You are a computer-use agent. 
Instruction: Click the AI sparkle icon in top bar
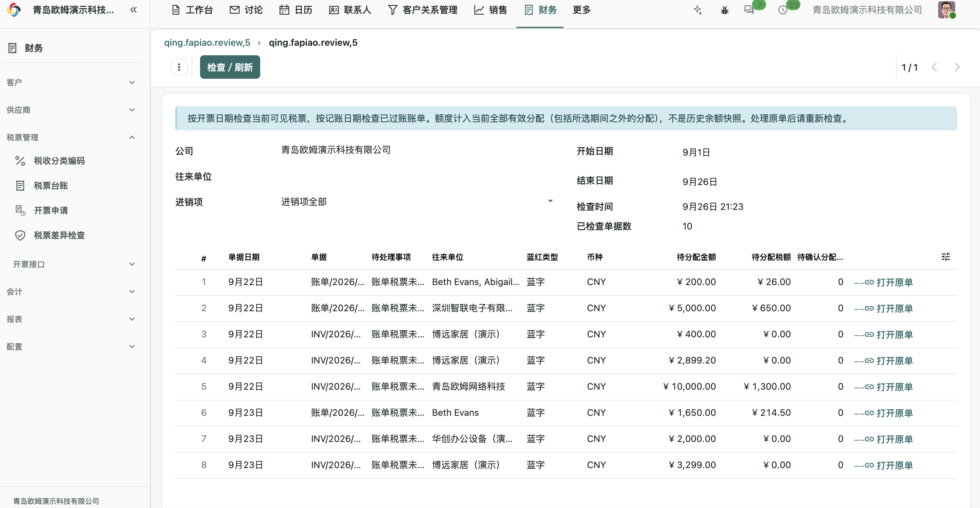tap(697, 10)
